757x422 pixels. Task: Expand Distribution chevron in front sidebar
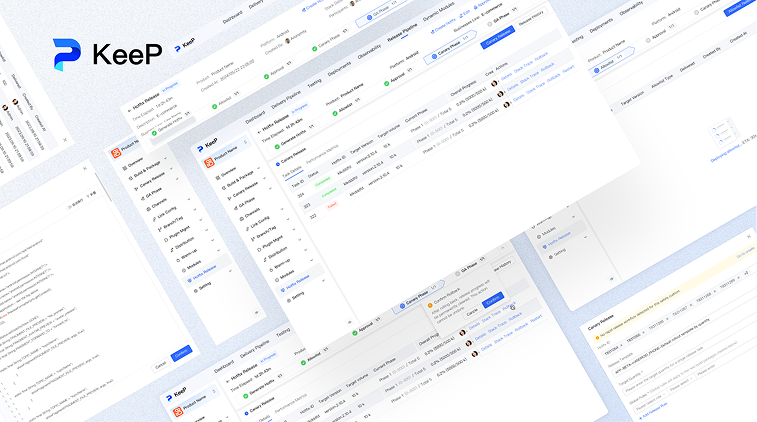click(300, 239)
